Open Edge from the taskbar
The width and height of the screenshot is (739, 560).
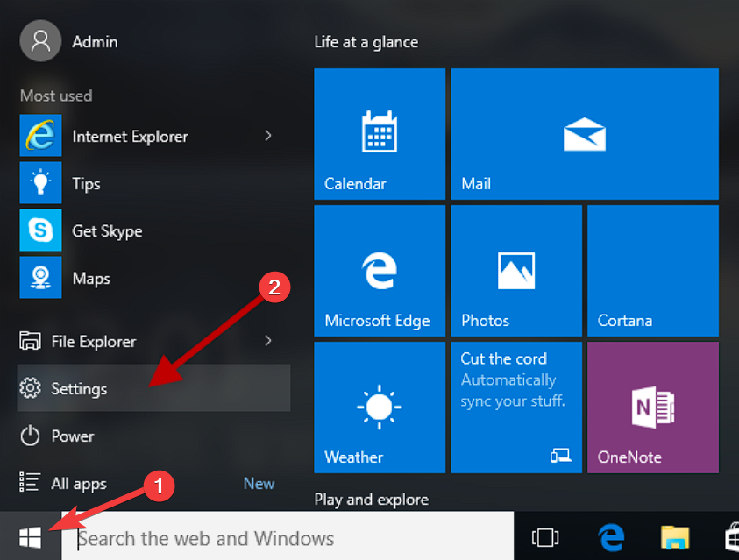pos(610,537)
